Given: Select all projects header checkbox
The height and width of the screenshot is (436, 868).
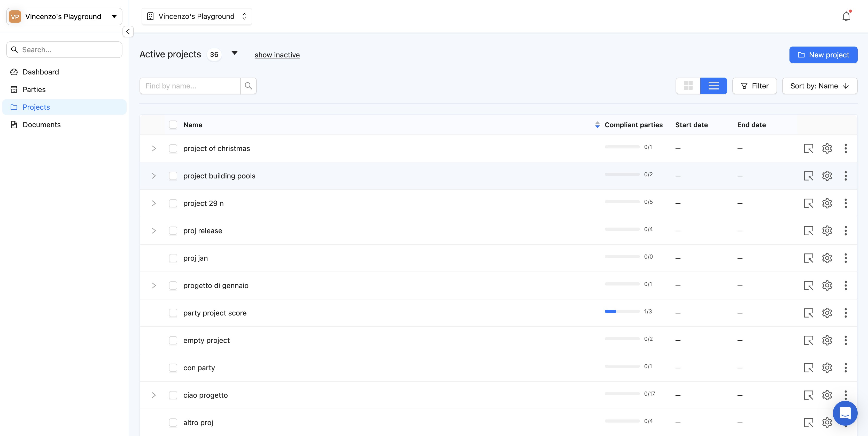Looking at the screenshot, I should coord(173,125).
